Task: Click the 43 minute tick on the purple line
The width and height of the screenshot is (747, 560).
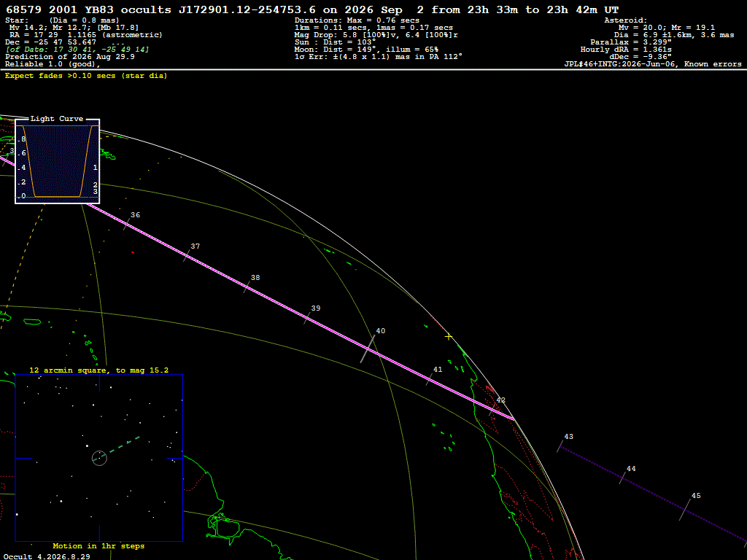Action: pos(560,445)
